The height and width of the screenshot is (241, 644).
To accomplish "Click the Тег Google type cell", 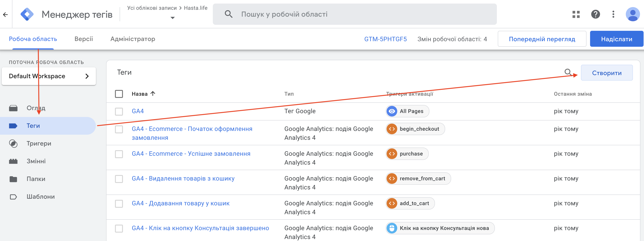I will [x=300, y=111].
